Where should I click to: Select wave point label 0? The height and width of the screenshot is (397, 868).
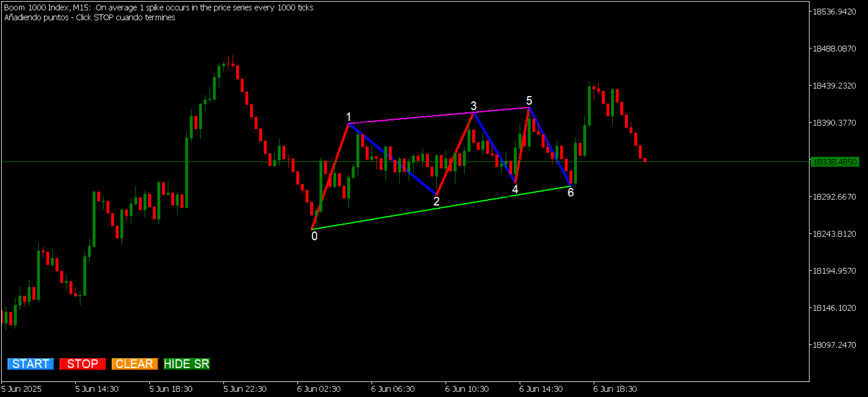(314, 236)
